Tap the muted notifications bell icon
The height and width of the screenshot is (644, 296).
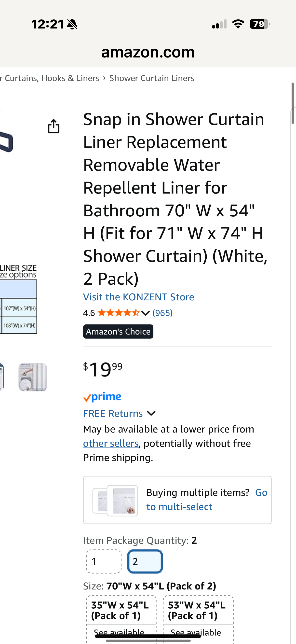click(72, 24)
